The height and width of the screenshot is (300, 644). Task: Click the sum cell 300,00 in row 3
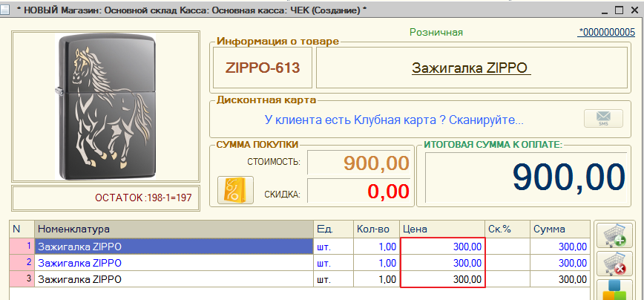[560, 279]
